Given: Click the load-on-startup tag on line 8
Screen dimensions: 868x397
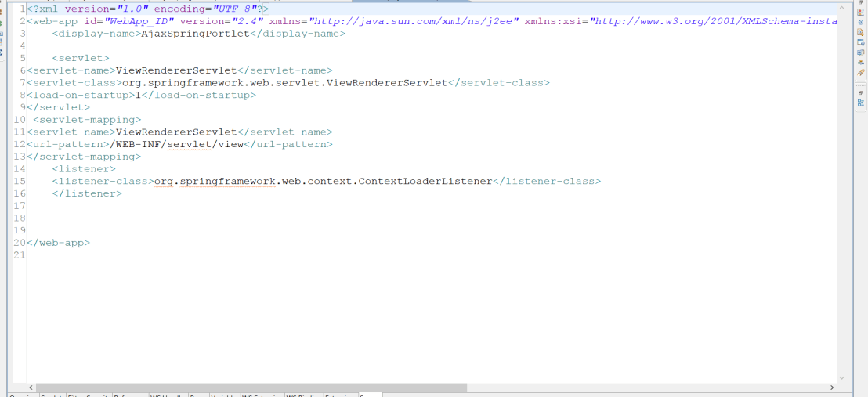Looking at the screenshot, I should coord(78,95).
